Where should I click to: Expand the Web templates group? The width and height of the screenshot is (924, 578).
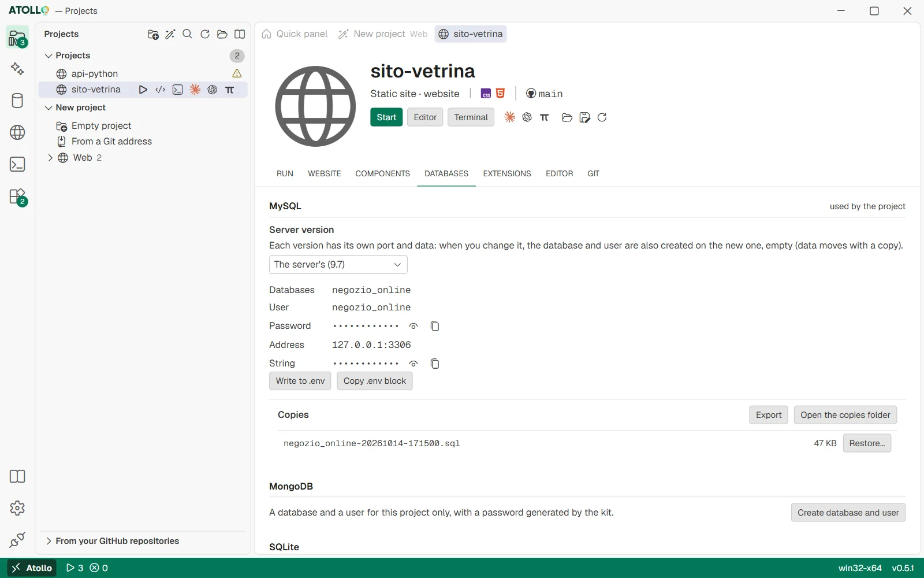coord(50,157)
